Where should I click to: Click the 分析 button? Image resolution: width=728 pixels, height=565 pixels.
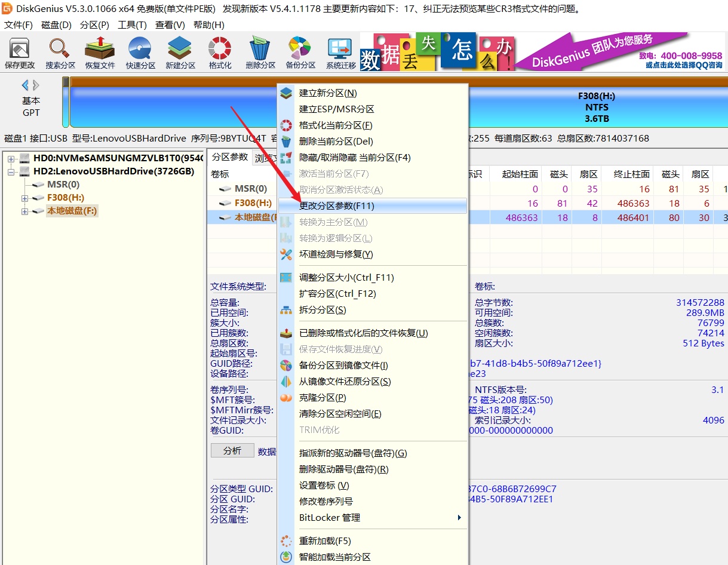coord(232,451)
